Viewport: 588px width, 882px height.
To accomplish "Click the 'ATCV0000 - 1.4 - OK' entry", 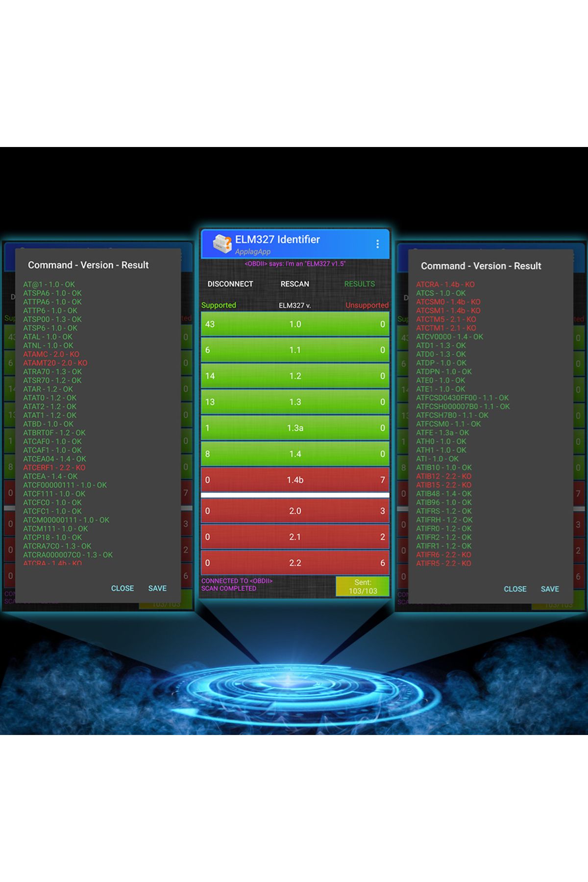I will point(449,337).
